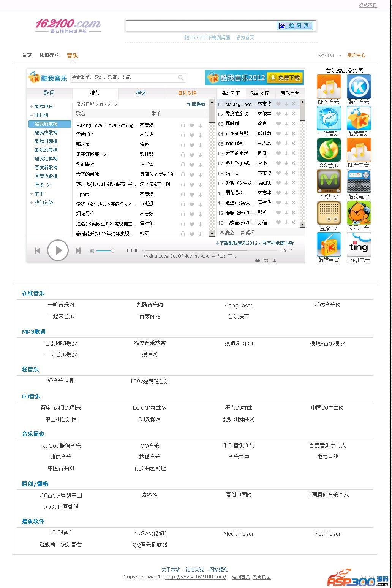Image resolution: width=392 pixels, height=588 pixels.
Task: Open the 一听音乐网 link
Action: click(x=61, y=305)
